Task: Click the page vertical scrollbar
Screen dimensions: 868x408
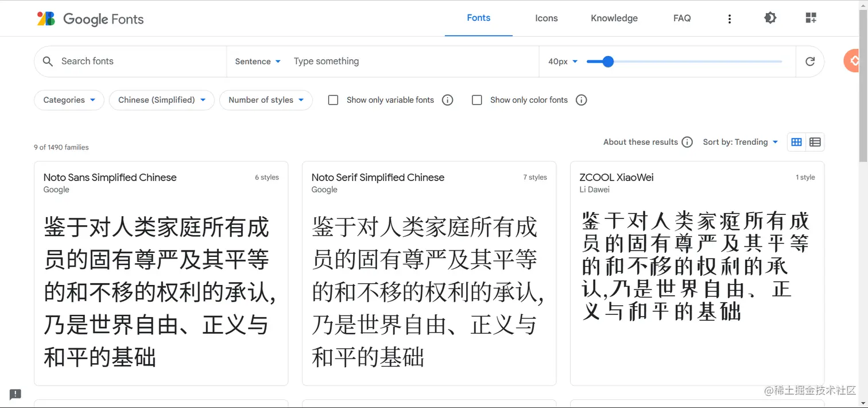Action: point(863,86)
